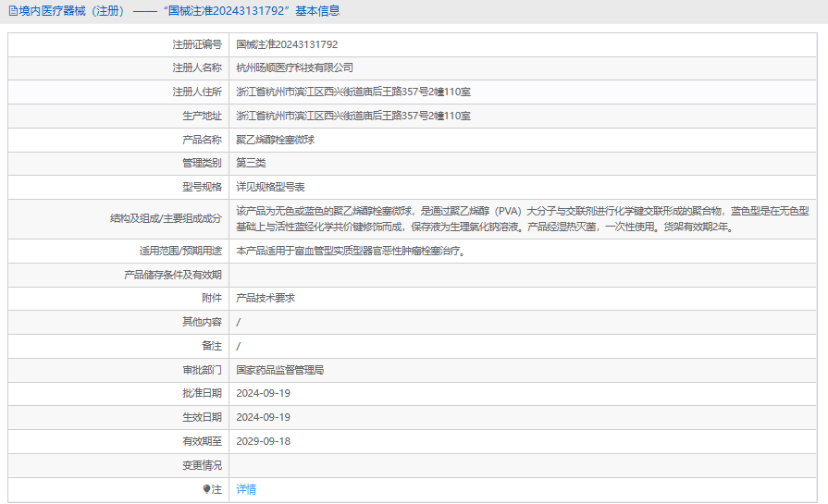The image size is (828, 504).
Task: Select the 批准日期 value 2024-09-19
Action: pos(263,393)
